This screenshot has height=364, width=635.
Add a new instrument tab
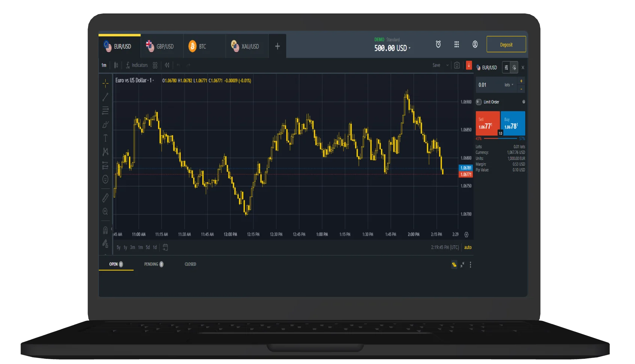click(x=278, y=46)
